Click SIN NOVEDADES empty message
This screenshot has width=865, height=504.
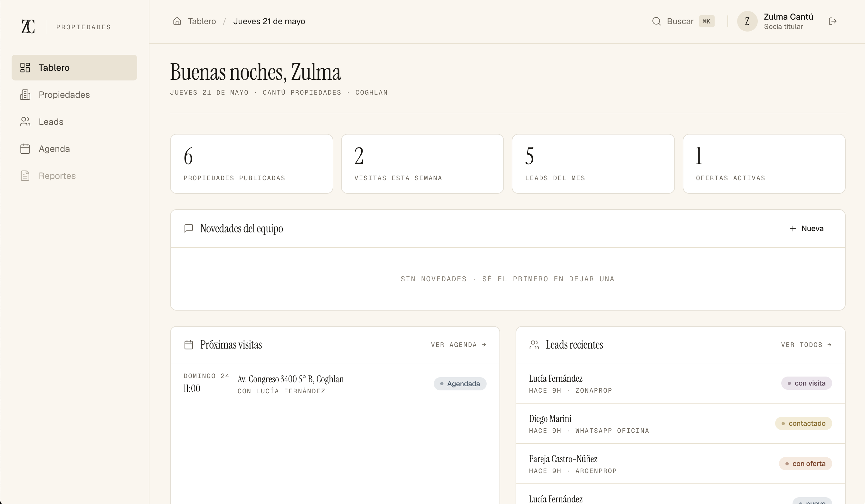507,279
